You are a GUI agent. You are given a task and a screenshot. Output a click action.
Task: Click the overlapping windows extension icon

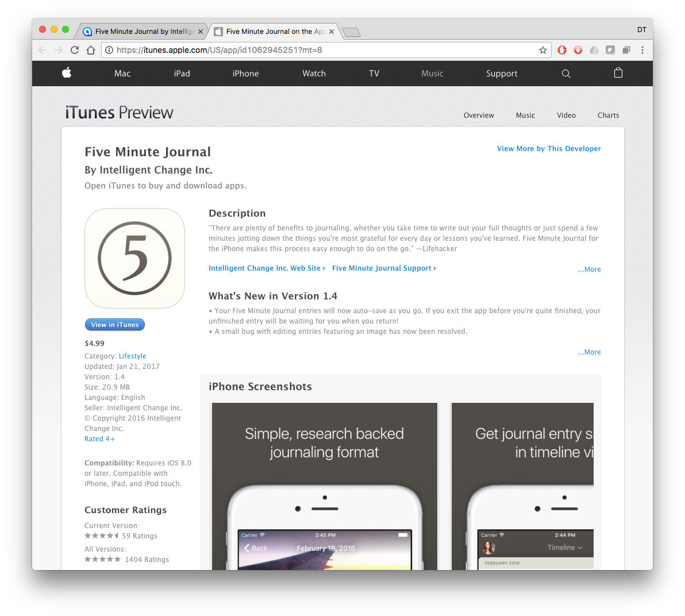[x=626, y=50]
